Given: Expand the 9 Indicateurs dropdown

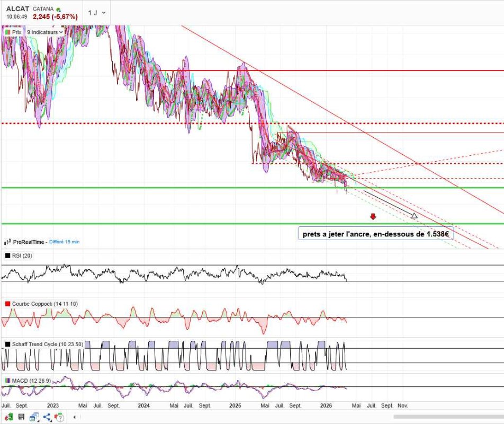Looking at the screenshot, I should [x=44, y=32].
